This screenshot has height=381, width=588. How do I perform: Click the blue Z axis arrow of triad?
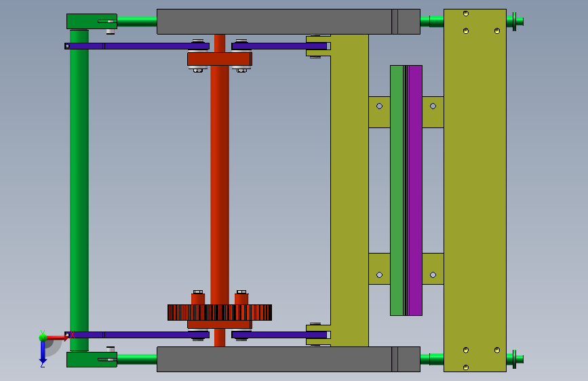tap(43, 353)
